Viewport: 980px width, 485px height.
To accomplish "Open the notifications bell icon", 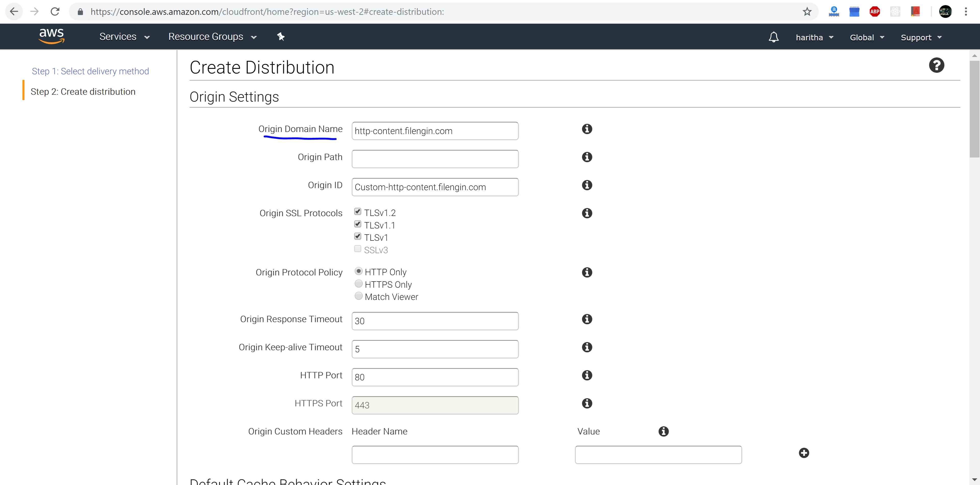I will (774, 37).
